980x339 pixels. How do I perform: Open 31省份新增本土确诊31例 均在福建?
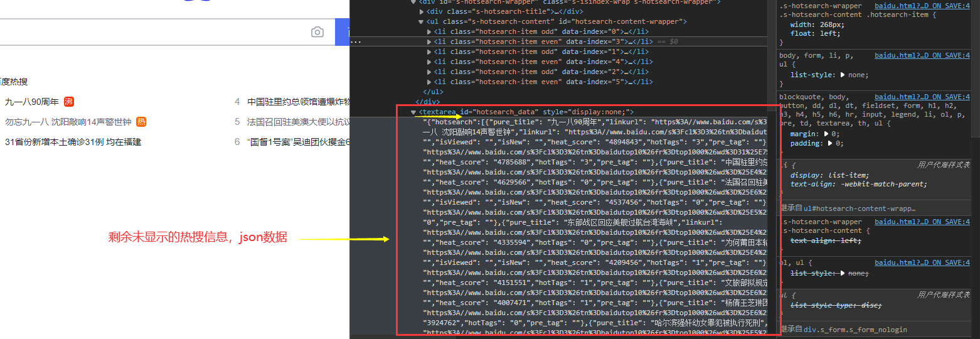point(73,142)
